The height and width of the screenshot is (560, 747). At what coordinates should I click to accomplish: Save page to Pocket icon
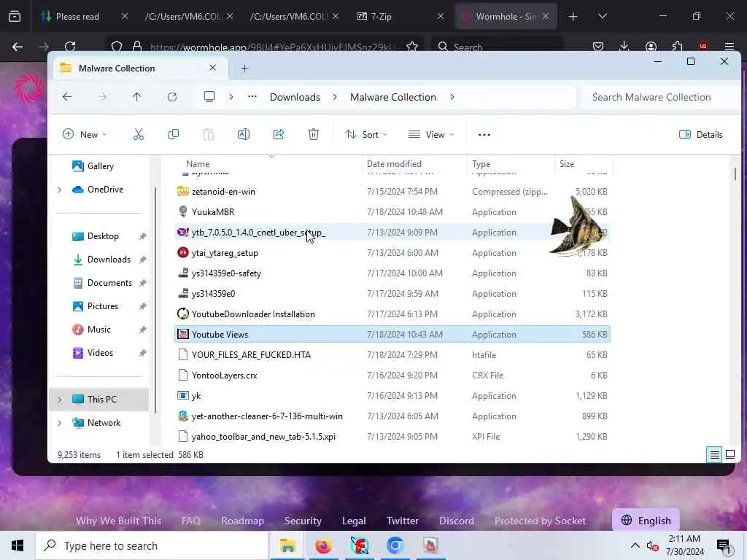598,46
